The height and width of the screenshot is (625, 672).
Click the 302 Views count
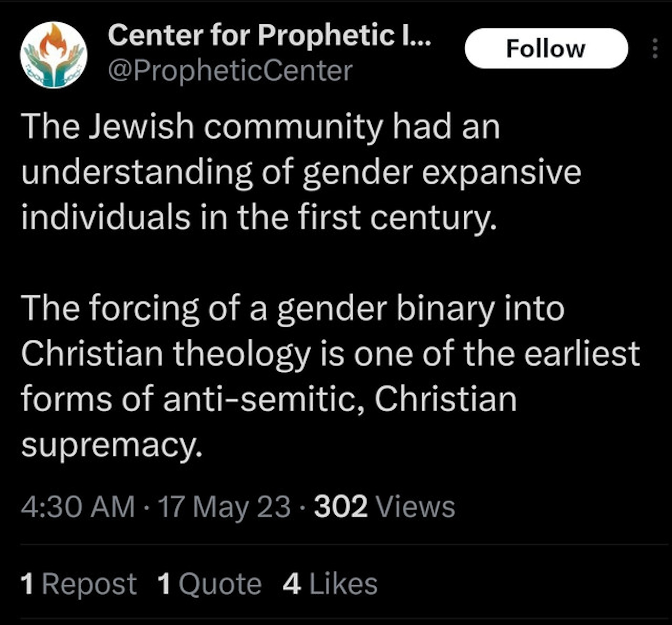click(x=384, y=507)
